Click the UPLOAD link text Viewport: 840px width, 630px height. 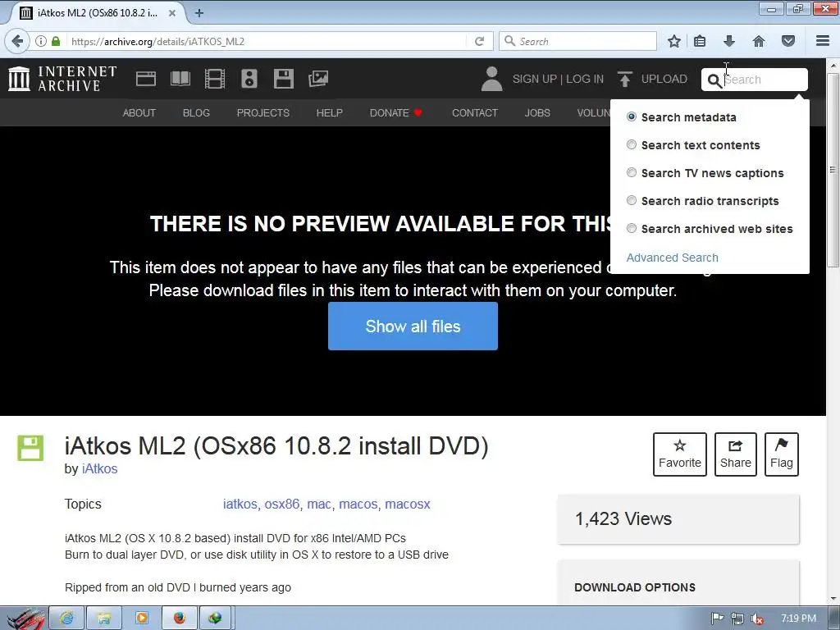664,79
